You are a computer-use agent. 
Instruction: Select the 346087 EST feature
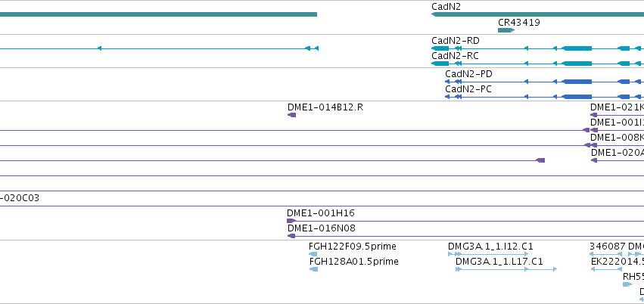(x=606, y=254)
